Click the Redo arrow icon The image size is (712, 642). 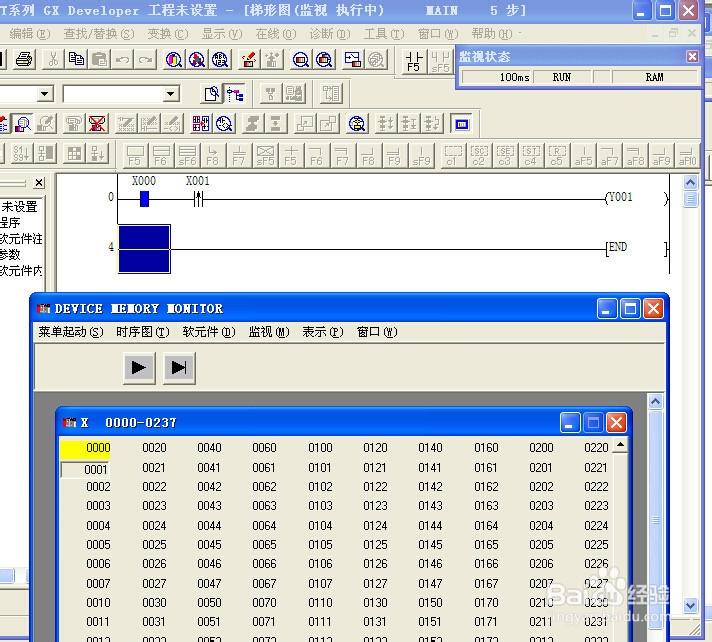[145, 59]
